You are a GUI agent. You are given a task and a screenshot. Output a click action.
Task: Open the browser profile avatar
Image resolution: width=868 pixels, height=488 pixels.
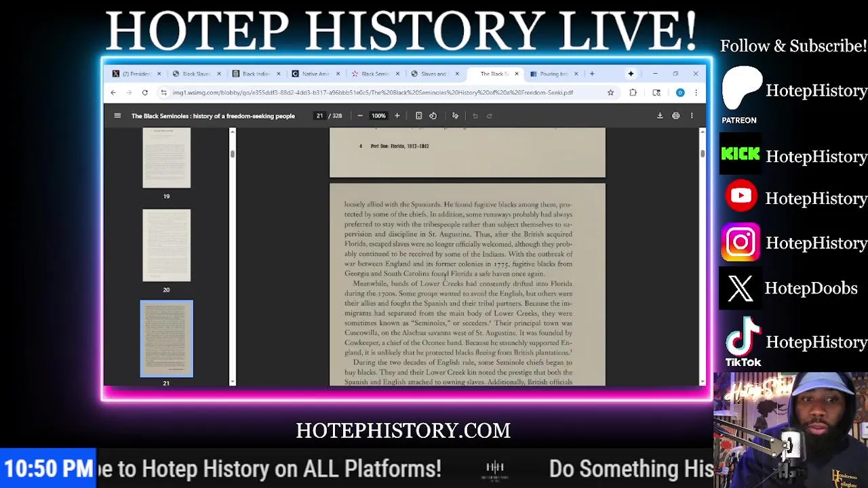(x=680, y=93)
